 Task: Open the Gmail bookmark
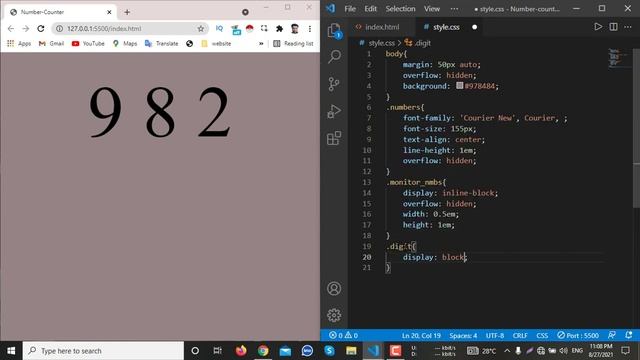tap(51, 43)
